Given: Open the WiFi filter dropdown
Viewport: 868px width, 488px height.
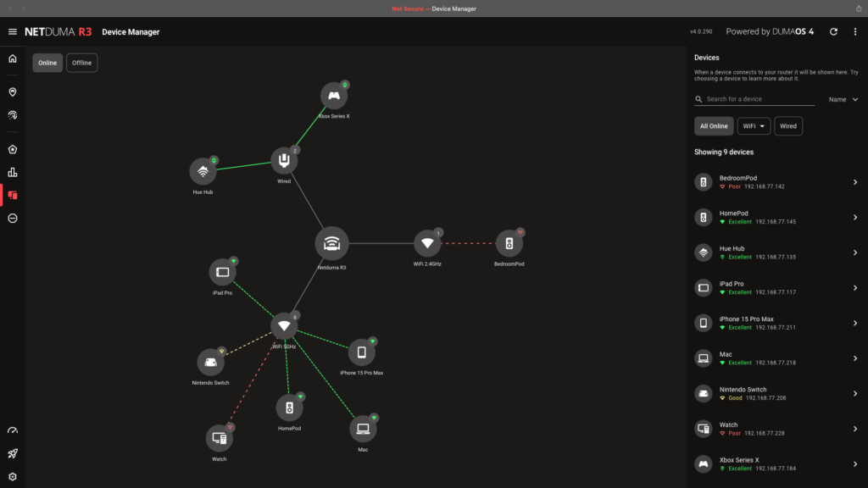Looking at the screenshot, I should pyautogui.click(x=754, y=126).
